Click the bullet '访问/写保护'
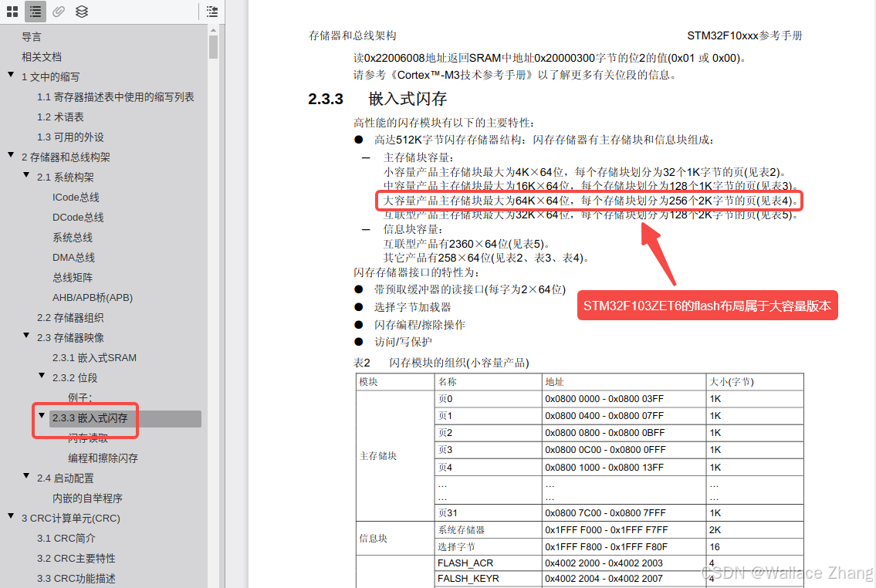The height and width of the screenshot is (588, 876). point(403,342)
